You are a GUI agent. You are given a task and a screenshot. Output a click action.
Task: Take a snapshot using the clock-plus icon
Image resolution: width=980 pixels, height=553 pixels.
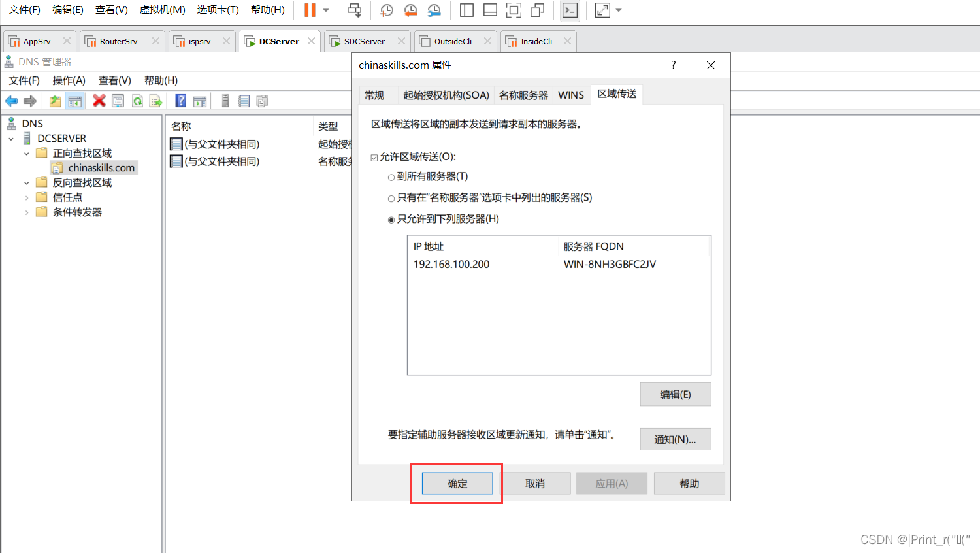pos(387,10)
